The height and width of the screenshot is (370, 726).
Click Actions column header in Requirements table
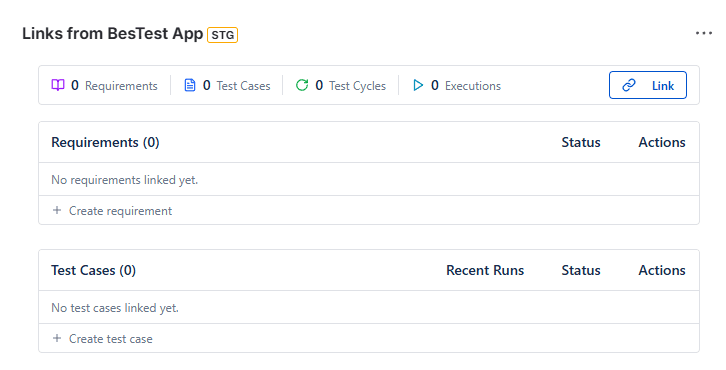coord(662,142)
